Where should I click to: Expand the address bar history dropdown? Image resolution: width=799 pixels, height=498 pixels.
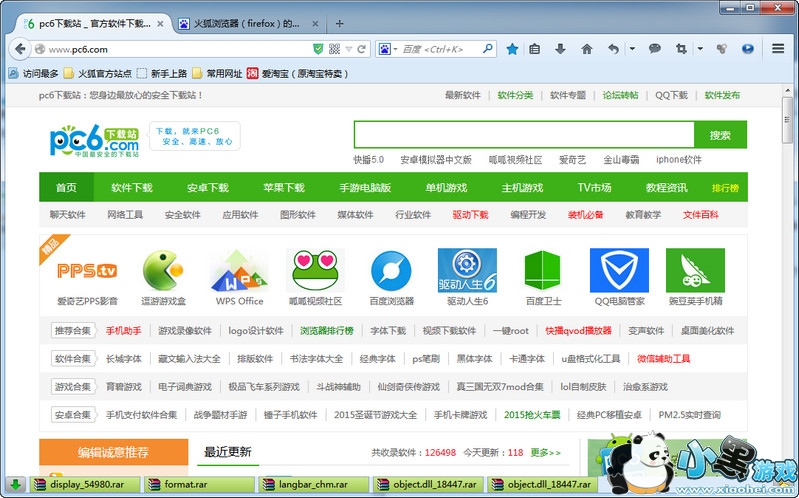[x=348, y=48]
